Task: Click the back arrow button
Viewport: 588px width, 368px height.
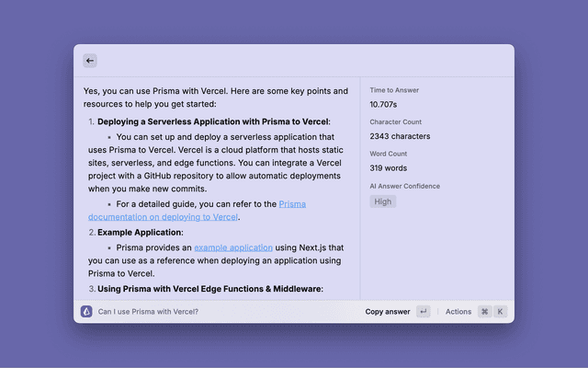Action: click(89, 61)
